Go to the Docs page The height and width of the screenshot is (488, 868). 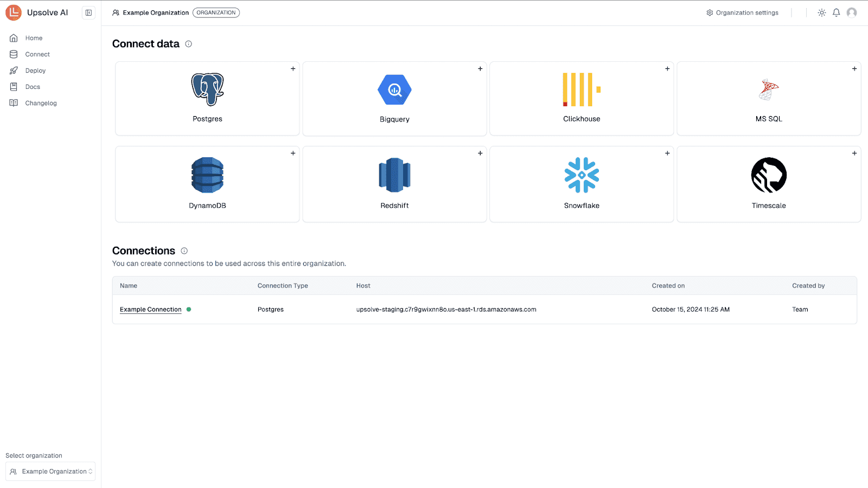click(x=31, y=86)
